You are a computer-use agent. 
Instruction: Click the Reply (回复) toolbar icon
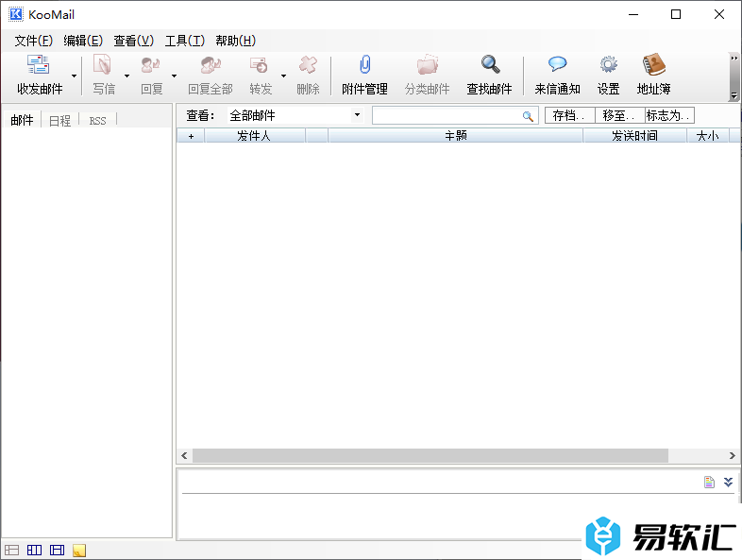pos(151,65)
